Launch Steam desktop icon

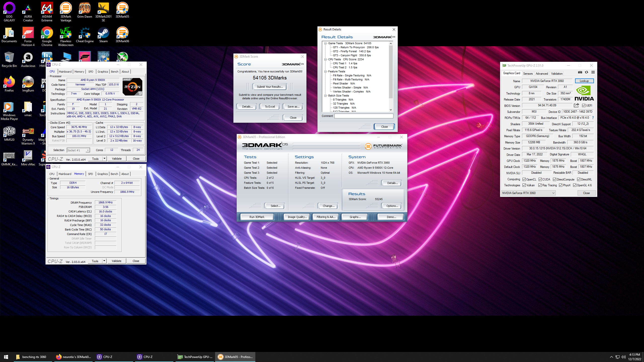[x=103, y=35]
